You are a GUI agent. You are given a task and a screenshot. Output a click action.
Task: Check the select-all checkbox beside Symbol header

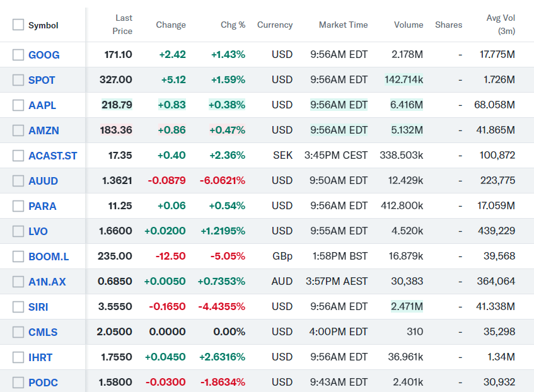(x=18, y=25)
